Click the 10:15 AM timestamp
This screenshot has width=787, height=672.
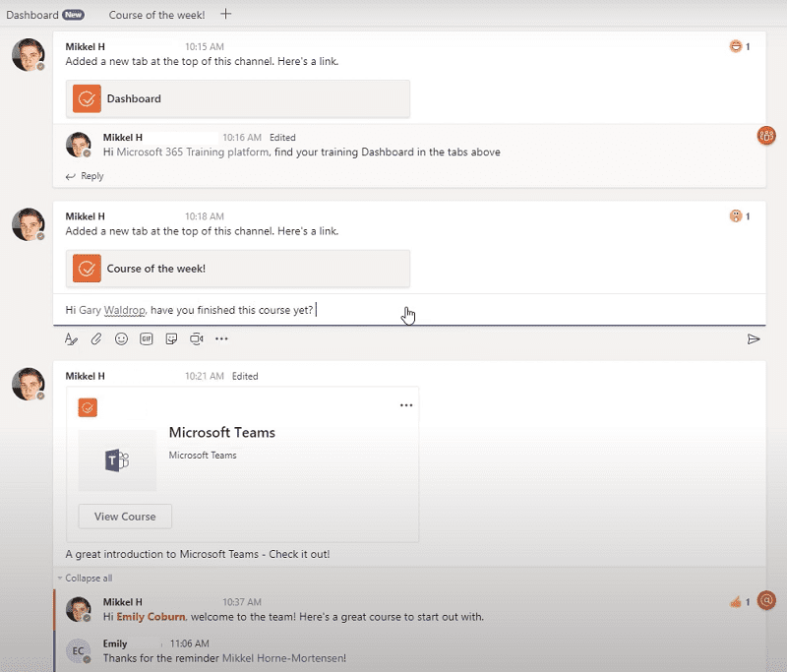click(205, 46)
